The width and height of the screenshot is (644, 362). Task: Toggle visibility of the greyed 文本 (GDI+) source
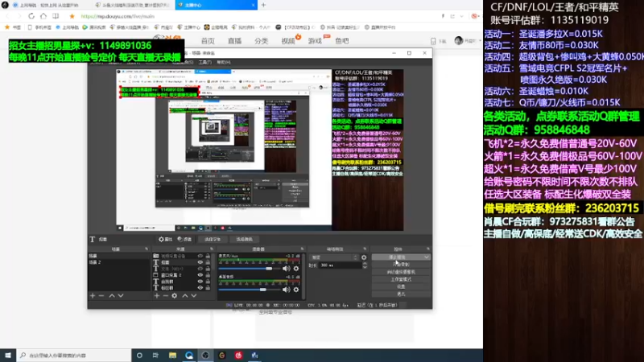200,269
